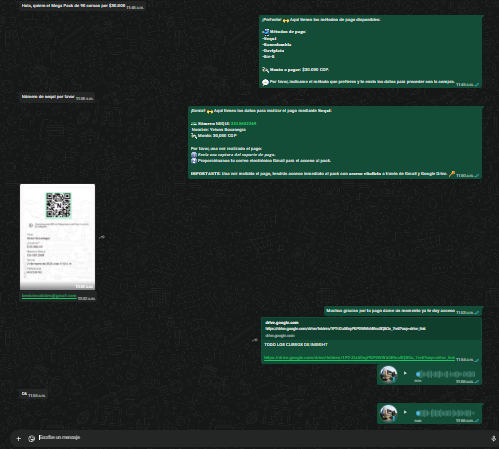Open the Nequi payment receipt image

point(57,237)
